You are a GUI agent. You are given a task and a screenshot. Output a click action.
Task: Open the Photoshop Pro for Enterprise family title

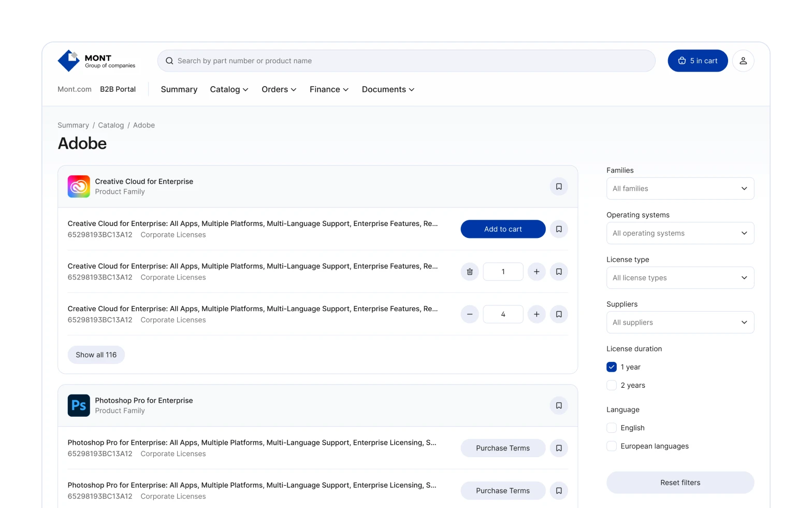[144, 400]
